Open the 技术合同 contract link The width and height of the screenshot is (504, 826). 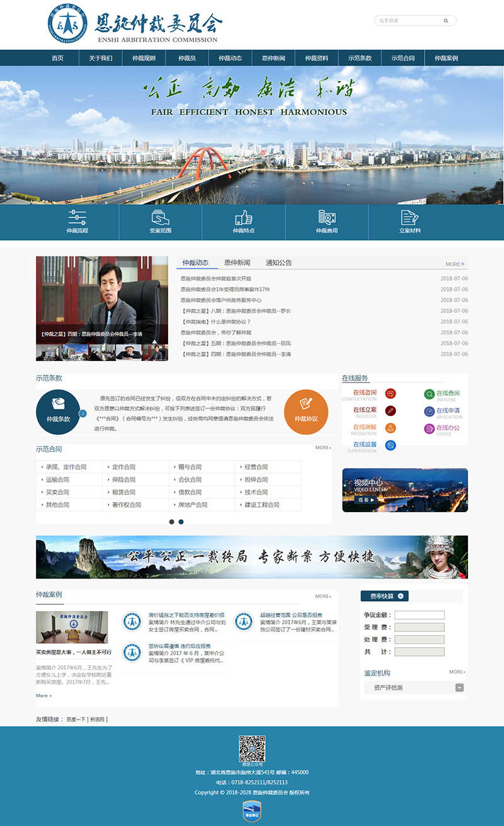click(x=256, y=492)
